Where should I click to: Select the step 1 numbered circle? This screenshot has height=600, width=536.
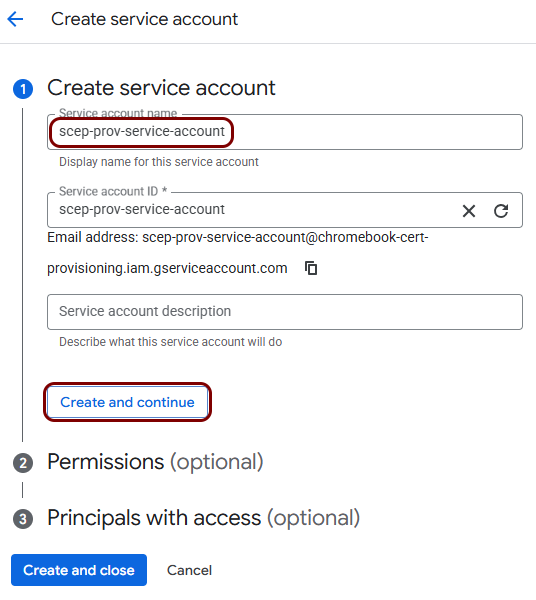coord(23,89)
